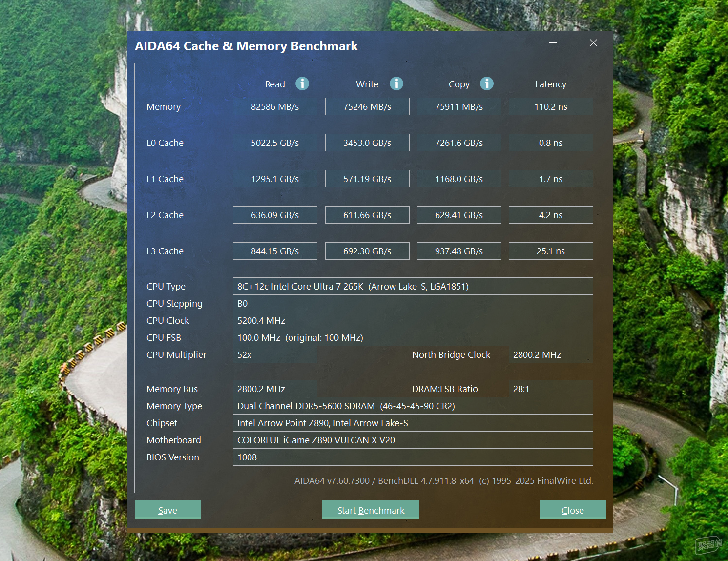Viewport: 728px width, 561px height.
Task: Select Memory Latency value 110.2 ns
Action: coord(551,106)
